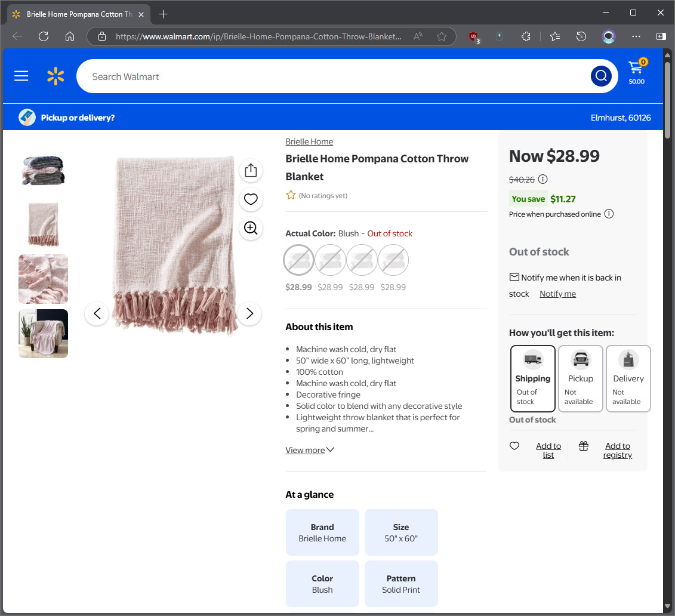Toggle the browser sidebar icon
The width and height of the screenshot is (675, 616).
point(661,36)
